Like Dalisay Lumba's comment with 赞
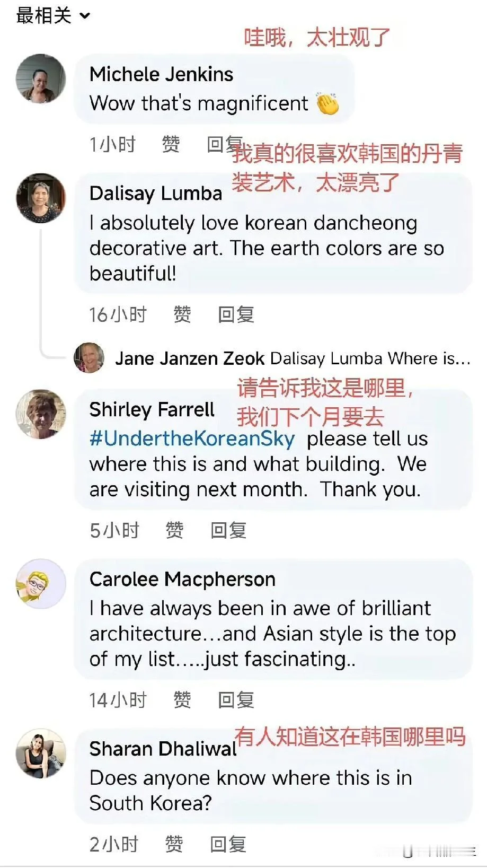 coord(182,314)
